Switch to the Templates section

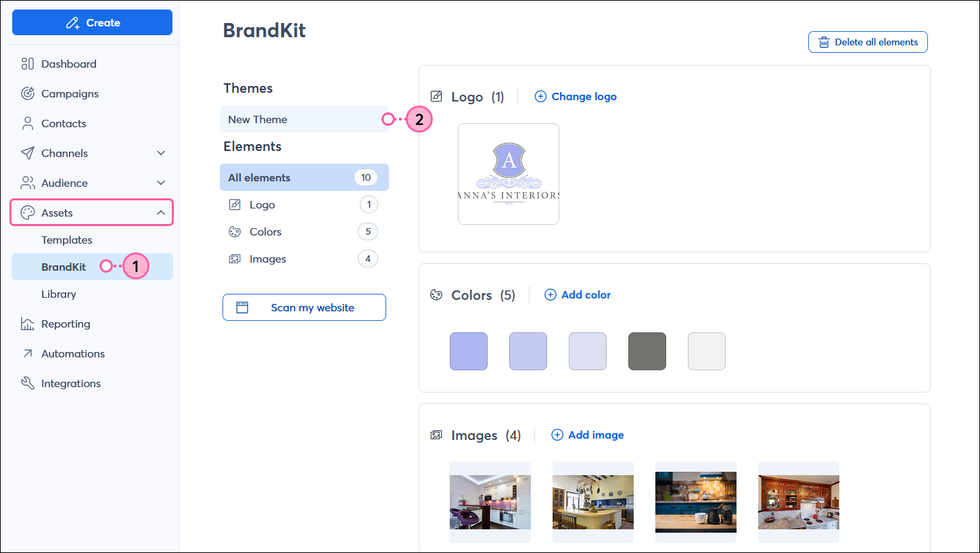(x=67, y=240)
